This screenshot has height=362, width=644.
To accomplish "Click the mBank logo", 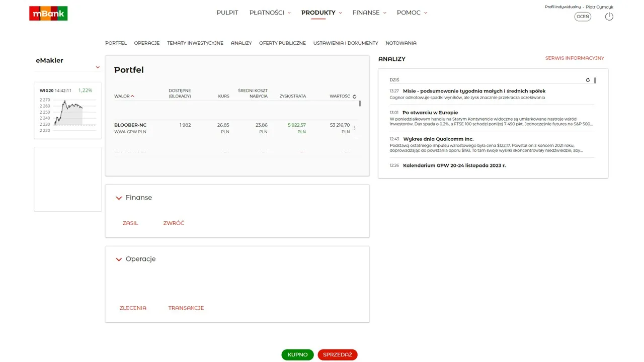I will point(48,13).
